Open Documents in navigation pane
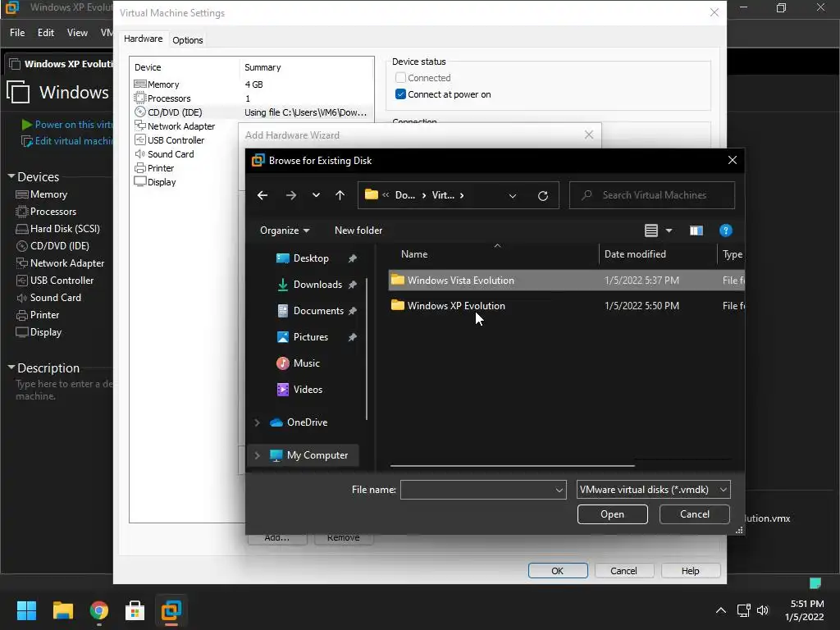 pyautogui.click(x=318, y=311)
